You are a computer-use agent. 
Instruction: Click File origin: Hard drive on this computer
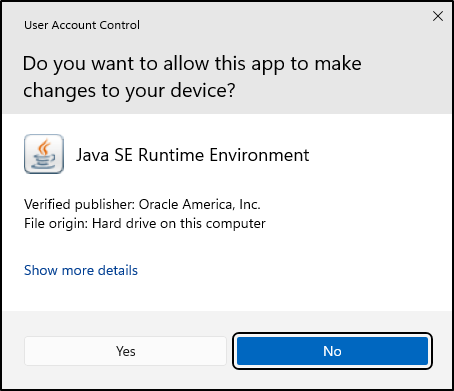[x=145, y=223]
